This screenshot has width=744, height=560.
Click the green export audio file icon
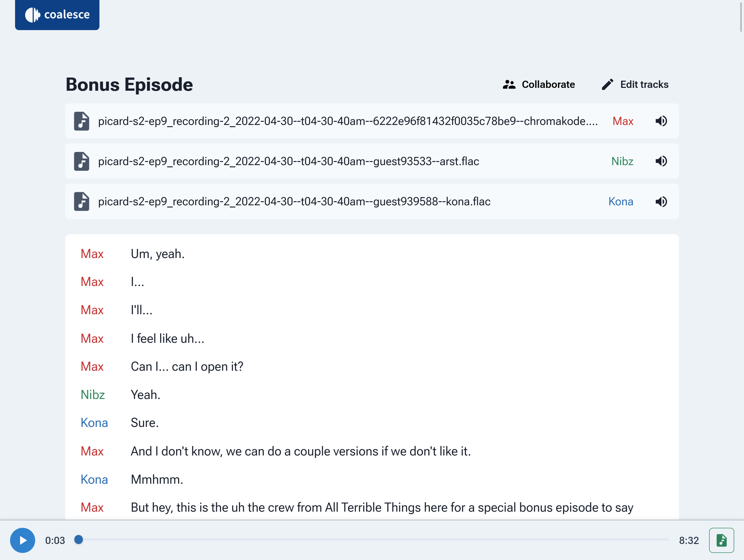tap(721, 540)
